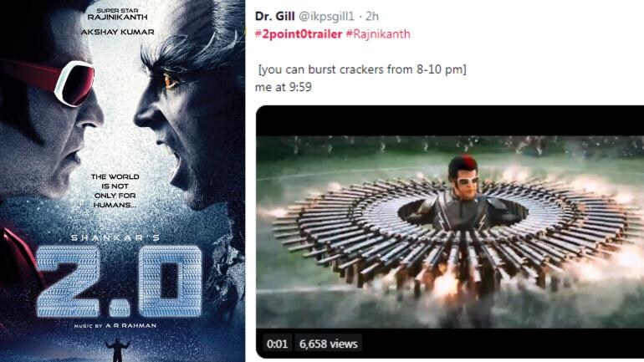This screenshot has width=644, height=362.
Task: Open the tweet's 2h timestamp
Action: pyautogui.click(x=372, y=18)
